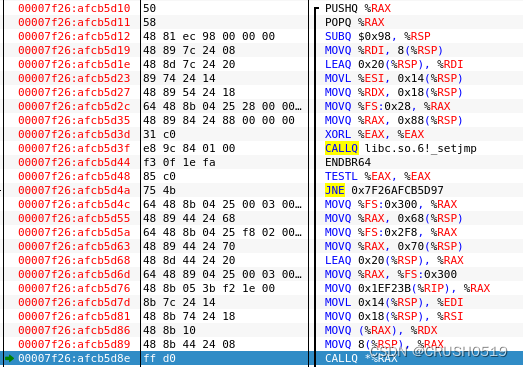The width and height of the screenshot is (523, 367).
Task: Select LEAQ 0x20(%RSP), %RAX instruction
Action: (x=394, y=260)
